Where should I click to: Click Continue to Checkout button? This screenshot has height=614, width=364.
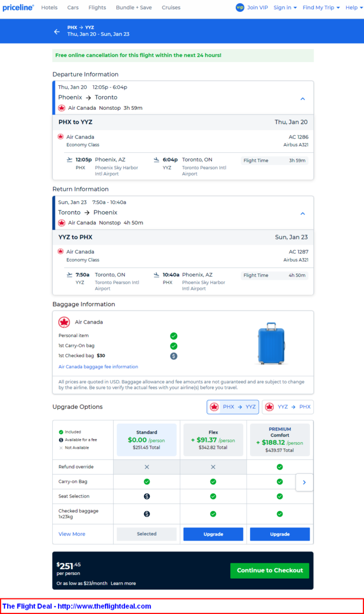click(x=270, y=570)
